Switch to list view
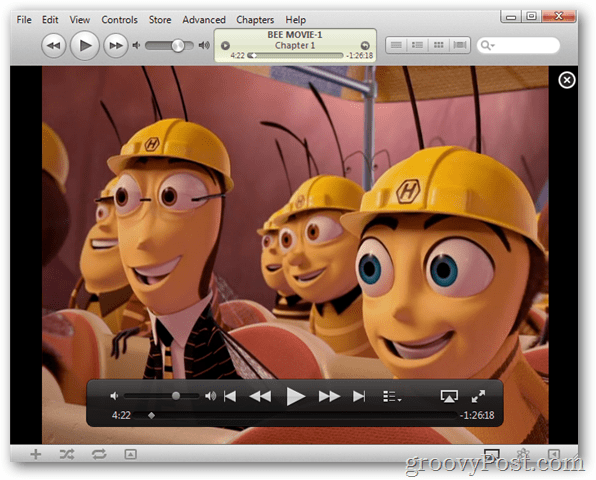Screen dimensions: 596x480 coord(396,45)
